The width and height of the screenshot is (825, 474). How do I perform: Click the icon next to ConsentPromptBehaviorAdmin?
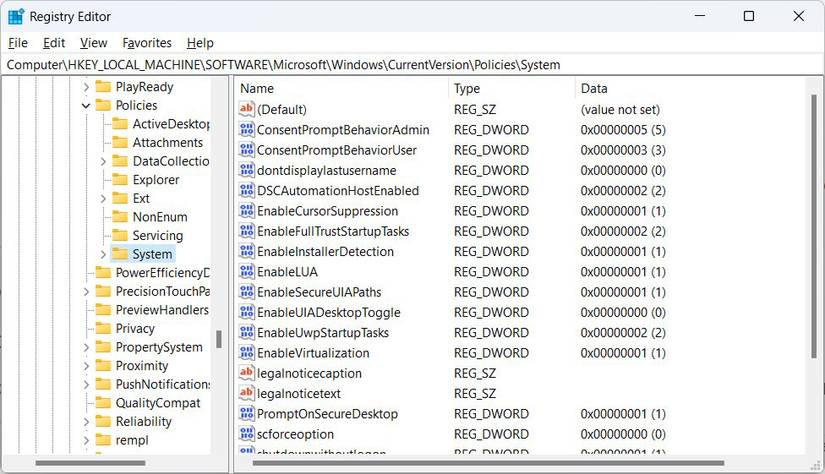[x=246, y=129]
